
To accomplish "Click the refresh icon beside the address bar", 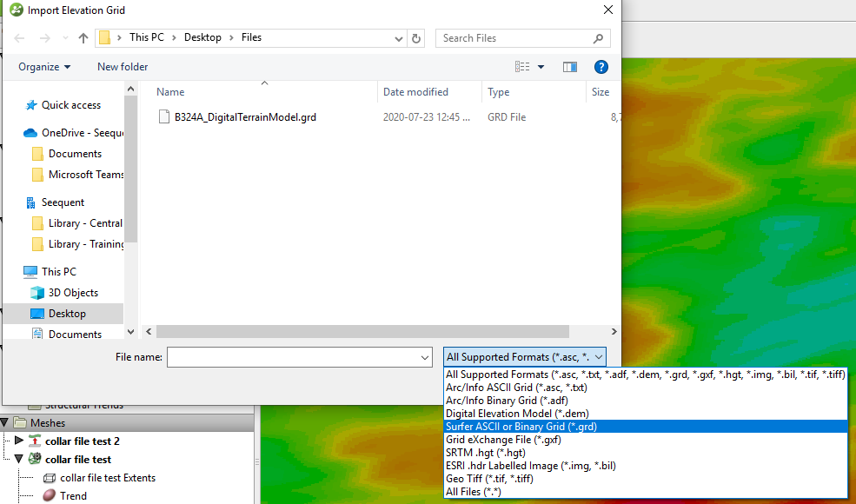I will coord(415,38).
